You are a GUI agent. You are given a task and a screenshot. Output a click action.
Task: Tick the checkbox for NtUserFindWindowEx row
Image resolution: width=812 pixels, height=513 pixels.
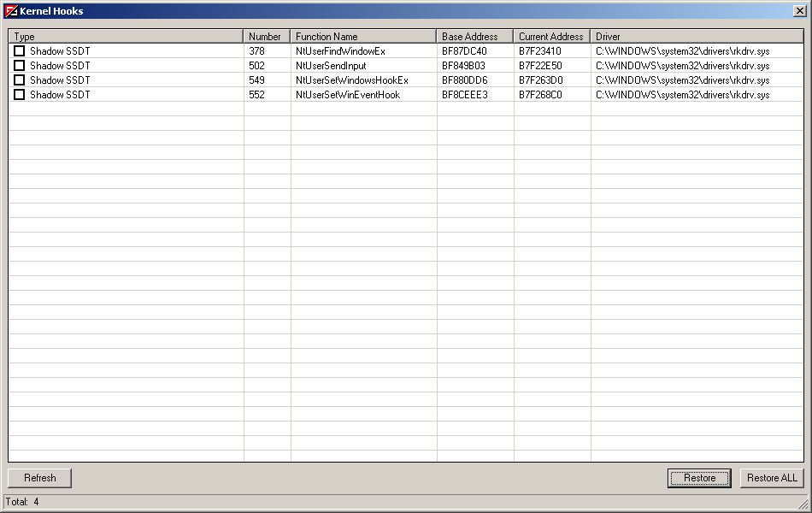click(x=19, y=50)
